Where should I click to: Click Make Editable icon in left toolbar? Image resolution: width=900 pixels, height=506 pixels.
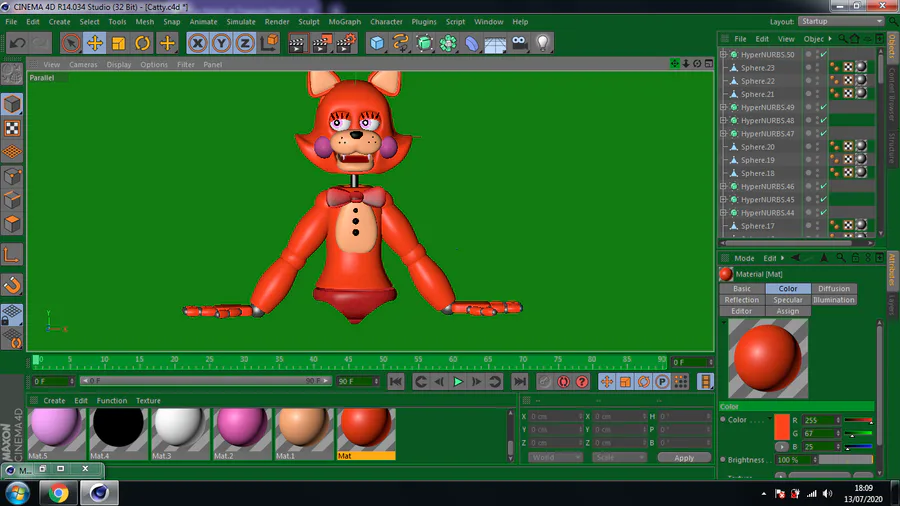(x=12, y=73)
